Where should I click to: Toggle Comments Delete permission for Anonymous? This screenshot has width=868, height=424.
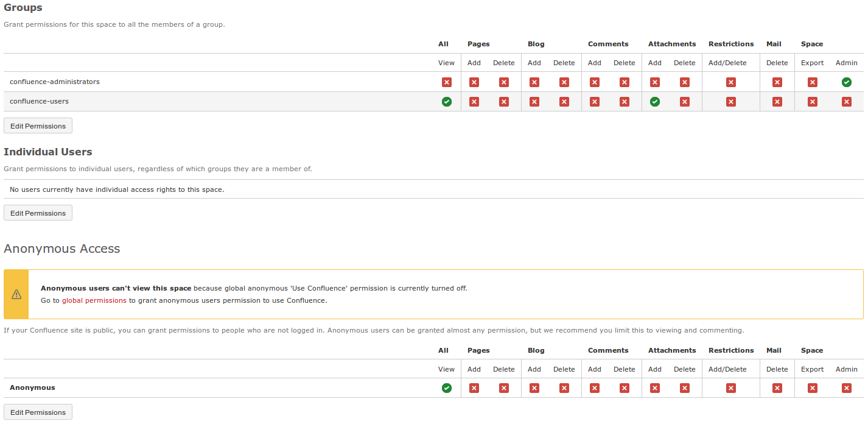(x=624, y=387)
